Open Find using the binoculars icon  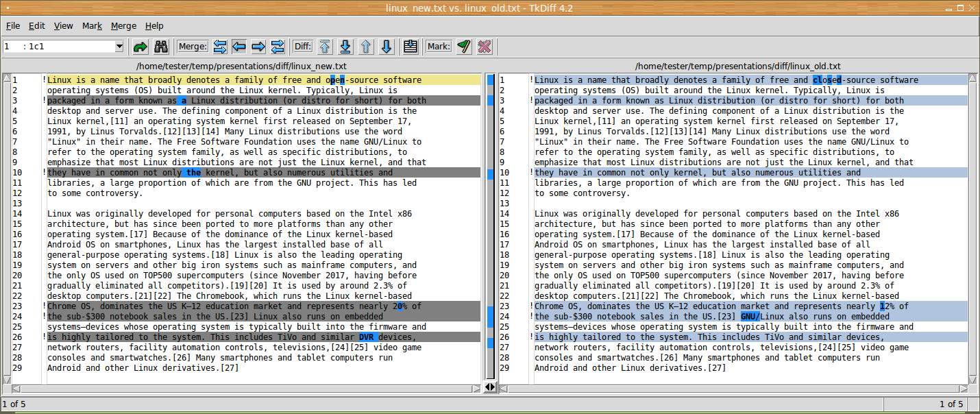point(161,47)
